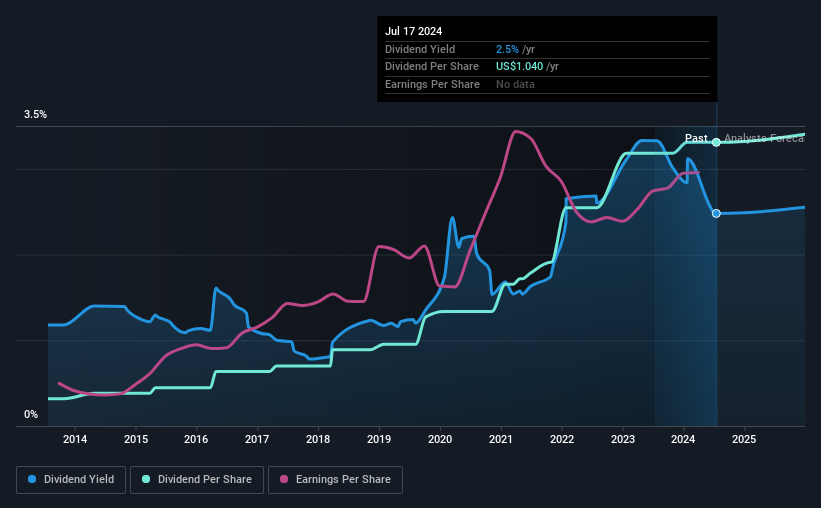Image resolution: width=821 pixels, height=508 pixels.
Task: Click tooltip row label 'Dividend Per Share'
Action: point(432,67)
